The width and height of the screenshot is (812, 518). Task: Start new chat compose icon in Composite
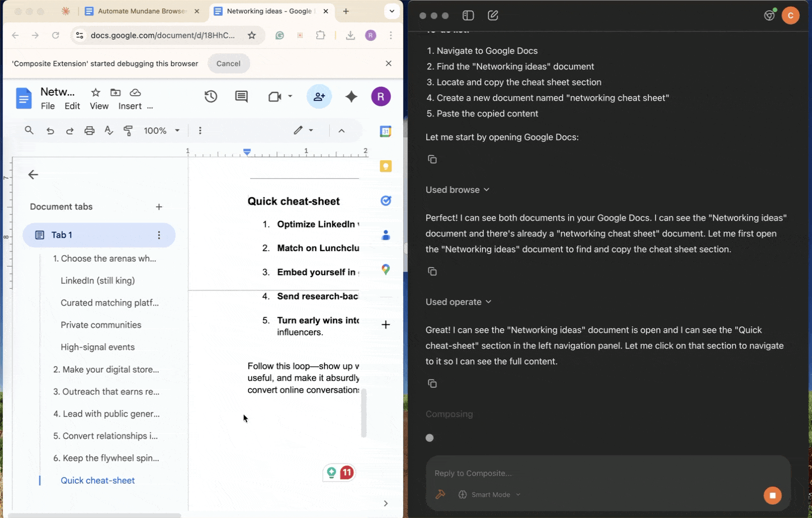493,16
